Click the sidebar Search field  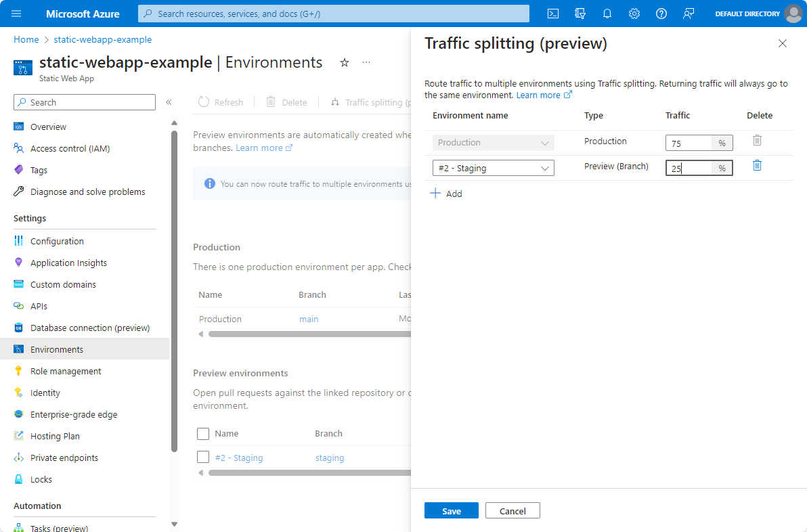tap(85, 102)
